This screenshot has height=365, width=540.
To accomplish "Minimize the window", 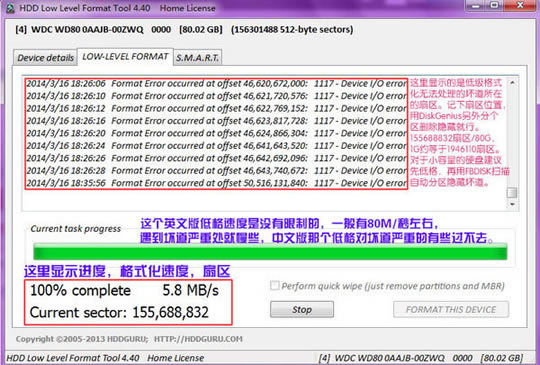I will pyautogui.click(x=477, y=6).
